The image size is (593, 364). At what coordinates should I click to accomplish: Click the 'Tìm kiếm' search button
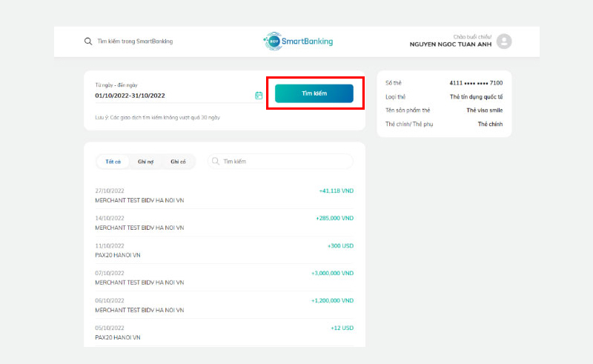[x=314, y=93]
